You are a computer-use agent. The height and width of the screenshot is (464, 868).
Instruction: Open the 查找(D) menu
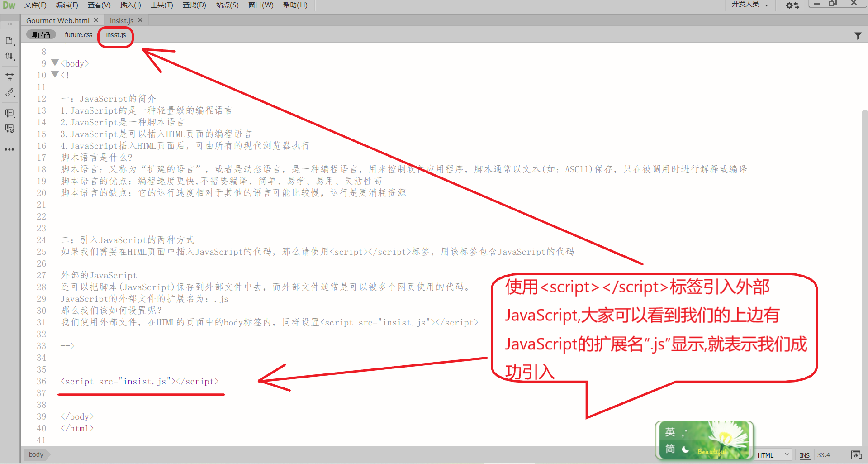pos(194,5)
